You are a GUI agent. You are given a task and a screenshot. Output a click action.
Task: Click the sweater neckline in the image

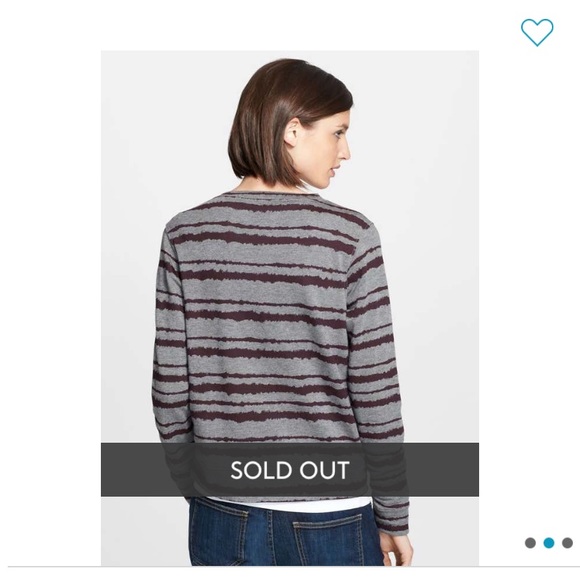[270, 195]
